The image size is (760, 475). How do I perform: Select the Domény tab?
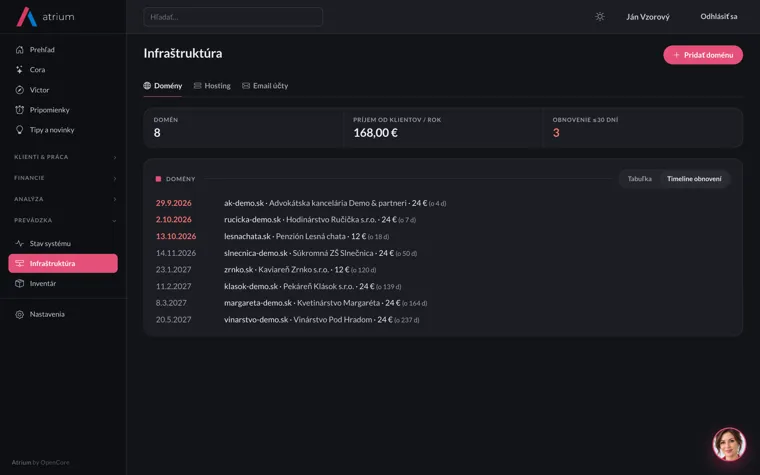163,86
